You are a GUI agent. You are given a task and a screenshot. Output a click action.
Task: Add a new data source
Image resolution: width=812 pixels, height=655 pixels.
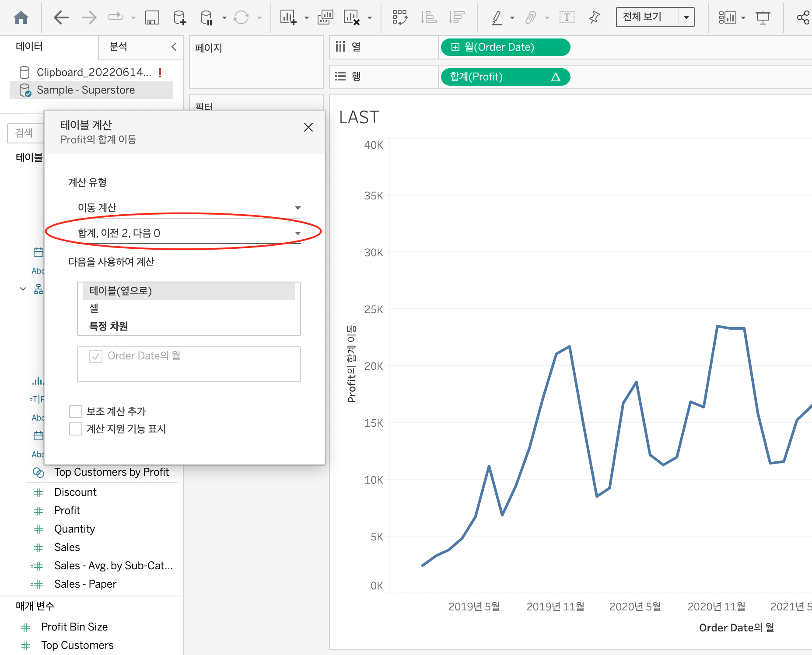coord(180,17)
